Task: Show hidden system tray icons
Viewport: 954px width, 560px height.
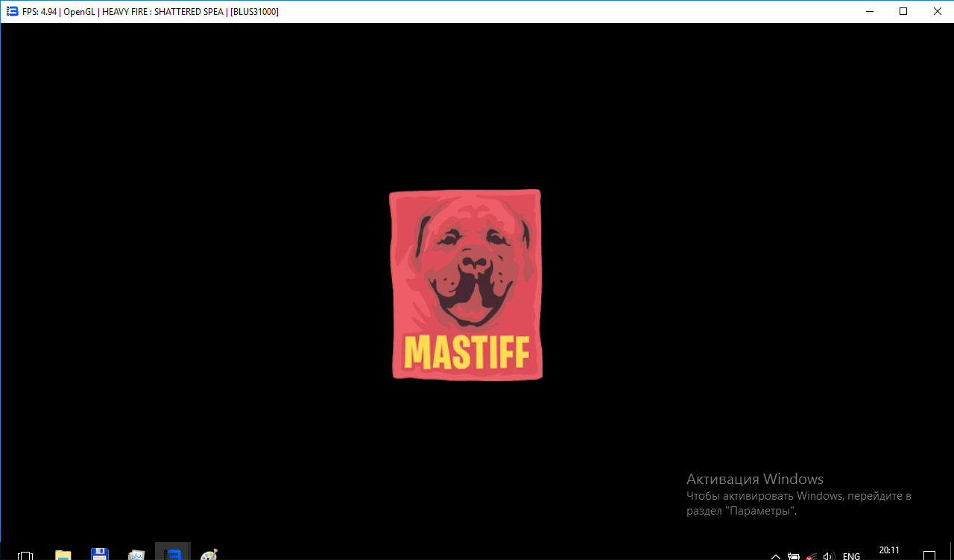Action: point(776,556)
